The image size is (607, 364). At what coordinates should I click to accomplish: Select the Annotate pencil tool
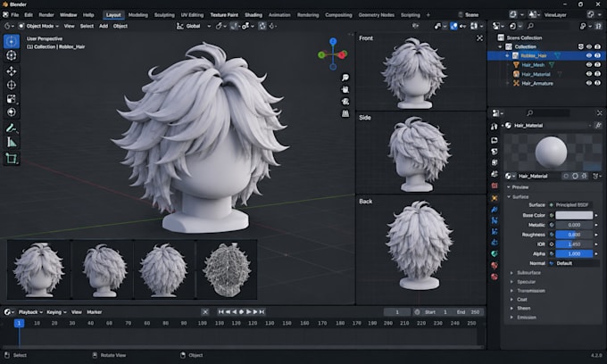click(12, 128)
